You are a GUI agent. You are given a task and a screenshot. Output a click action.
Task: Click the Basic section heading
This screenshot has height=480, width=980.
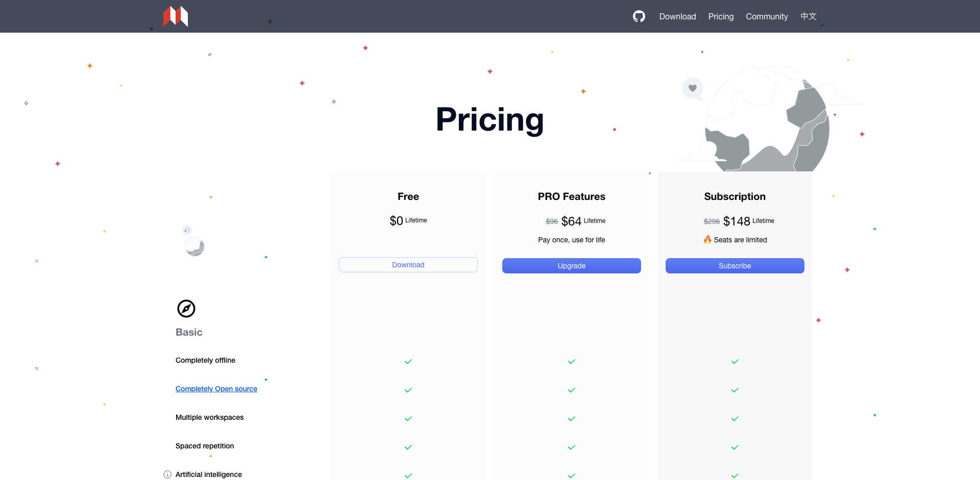[x=189, y=332]
